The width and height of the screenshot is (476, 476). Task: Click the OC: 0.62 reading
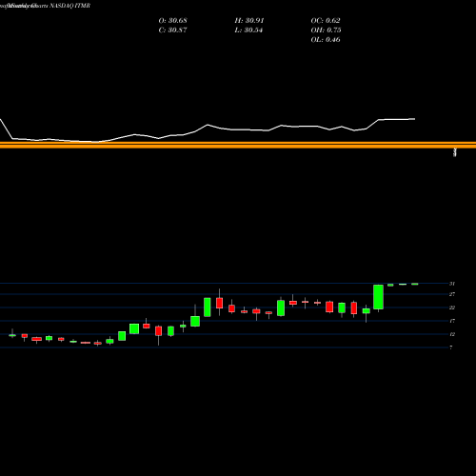click(x=326, y=21)
